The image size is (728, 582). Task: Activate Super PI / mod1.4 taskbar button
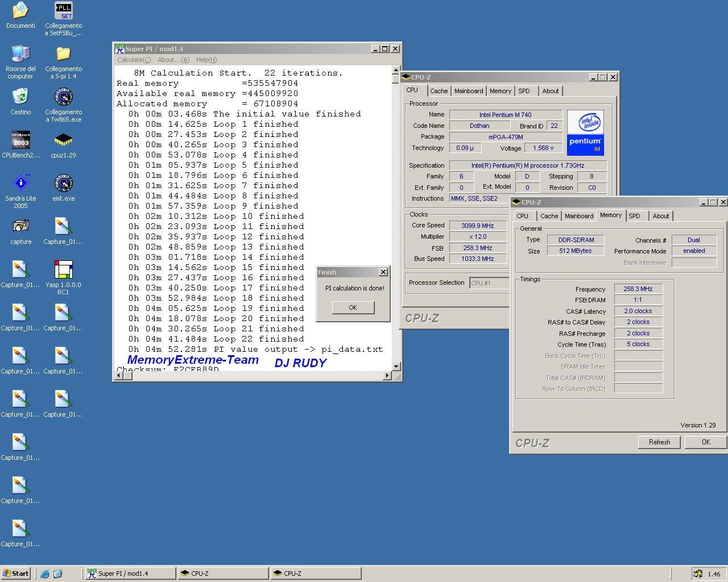[130, 573]
